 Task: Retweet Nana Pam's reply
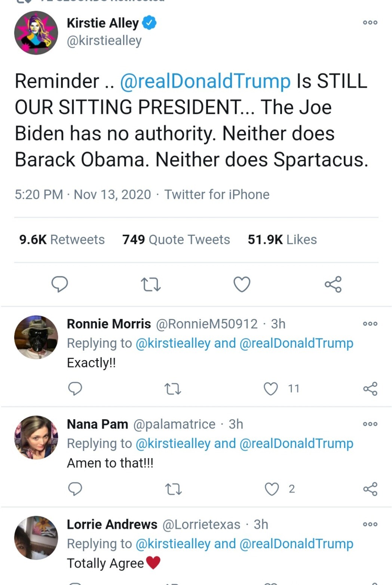click(173, 489)
